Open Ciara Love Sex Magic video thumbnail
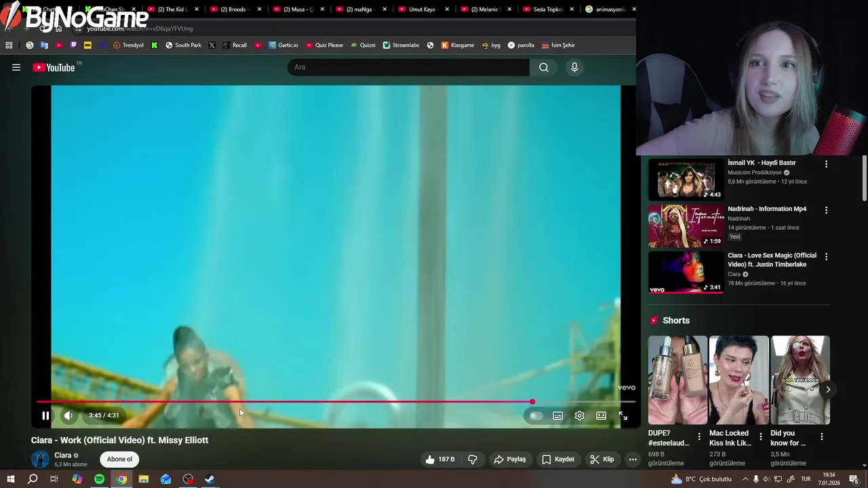868x488 pixels. click(x=686, y=272)
